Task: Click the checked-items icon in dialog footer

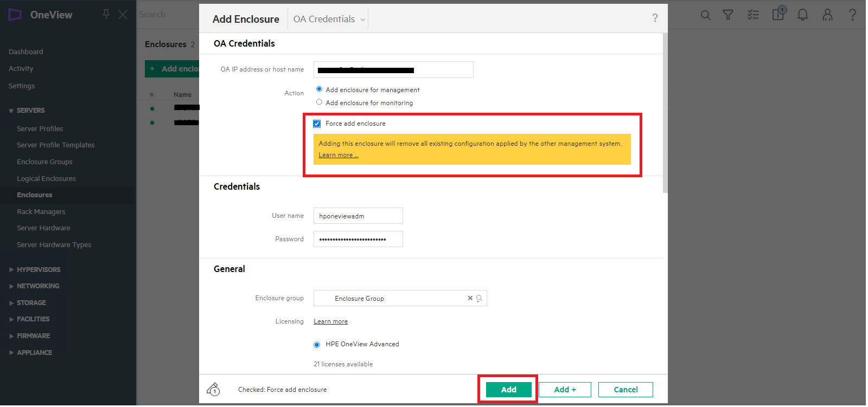Action: point(213,389)
